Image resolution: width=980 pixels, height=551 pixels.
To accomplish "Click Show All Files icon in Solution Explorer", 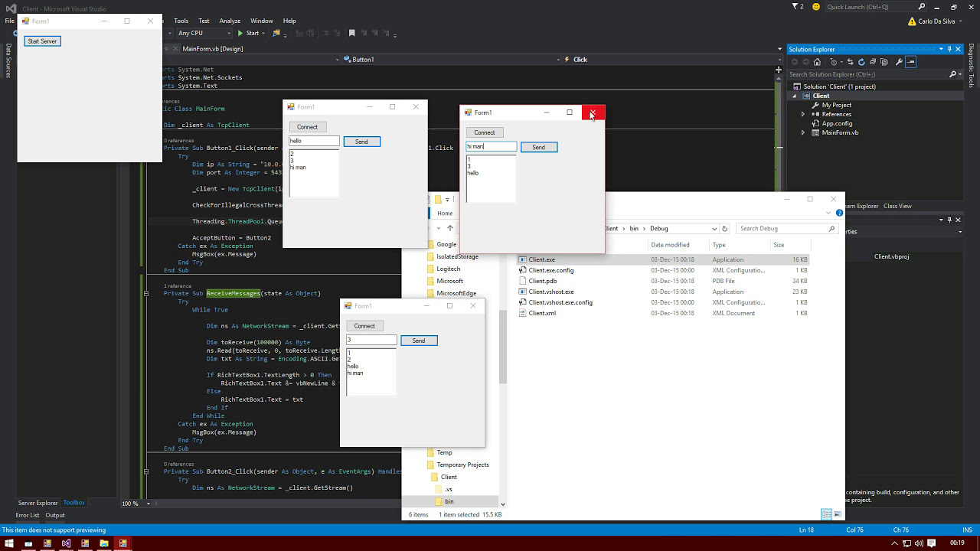I will coord(883,62).
